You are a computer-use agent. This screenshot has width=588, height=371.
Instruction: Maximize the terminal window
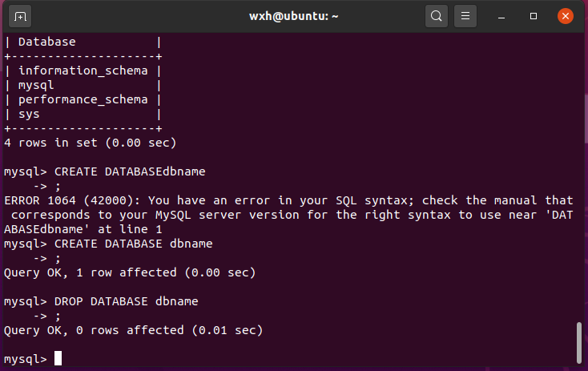(534, 16)
